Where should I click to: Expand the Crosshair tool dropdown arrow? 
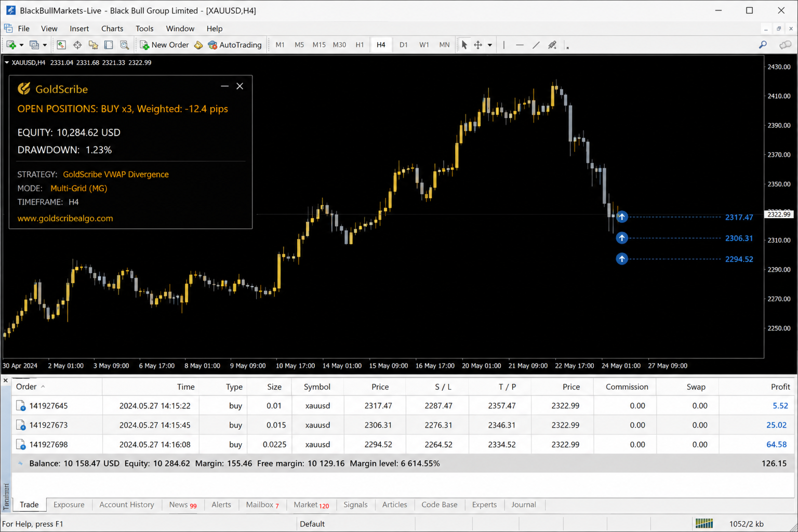[489, 45]
